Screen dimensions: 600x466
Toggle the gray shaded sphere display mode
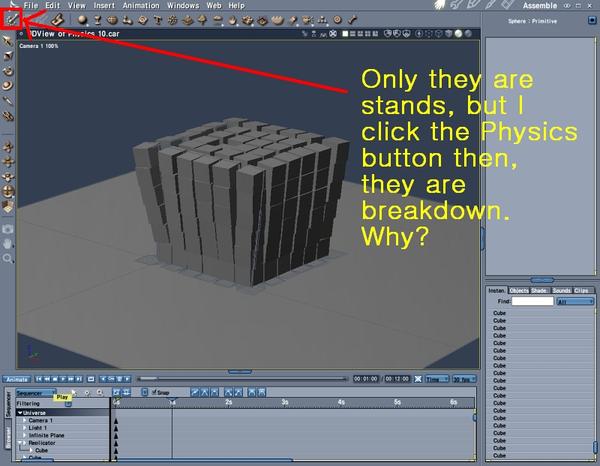468,34
